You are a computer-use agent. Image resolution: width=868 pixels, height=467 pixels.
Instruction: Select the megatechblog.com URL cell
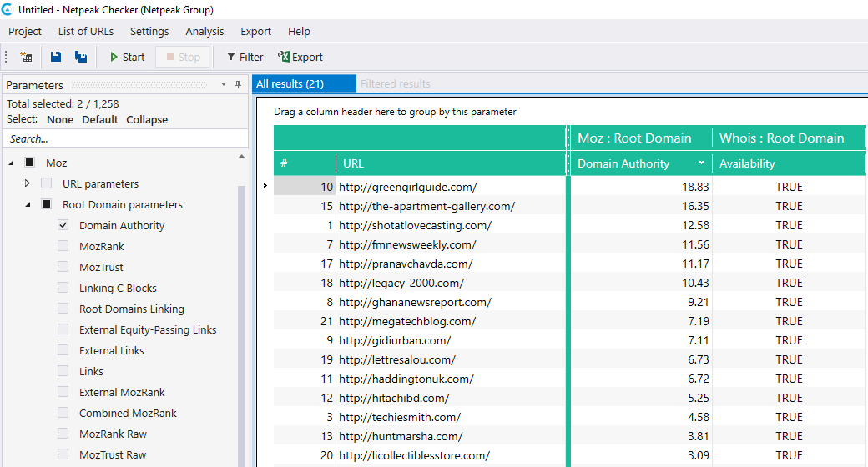tap(451, 321)
